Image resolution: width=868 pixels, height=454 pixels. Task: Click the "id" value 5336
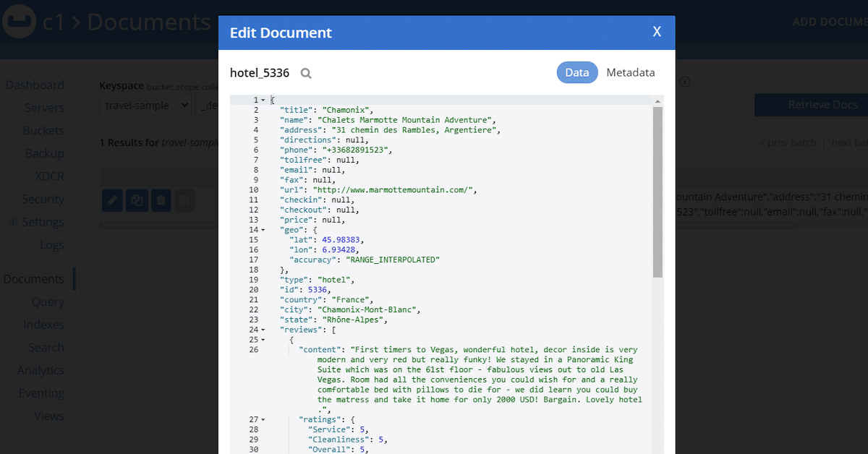(x=318, y=290)
